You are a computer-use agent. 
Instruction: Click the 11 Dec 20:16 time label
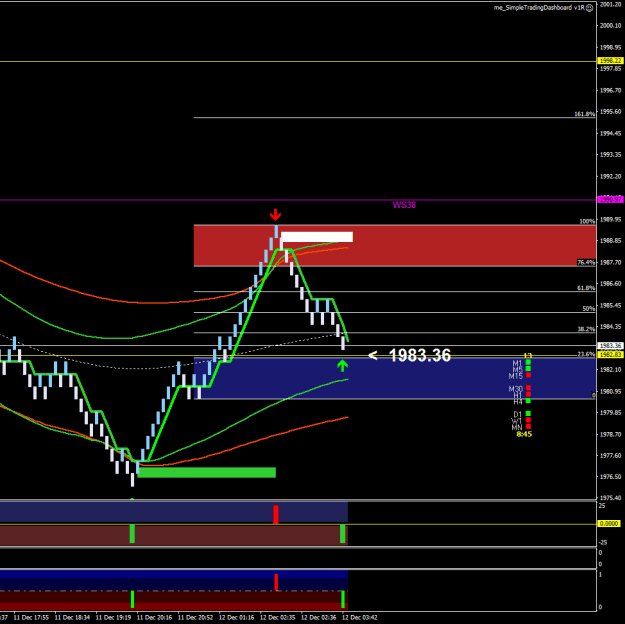pyautogui.click(x=154, y=618)
